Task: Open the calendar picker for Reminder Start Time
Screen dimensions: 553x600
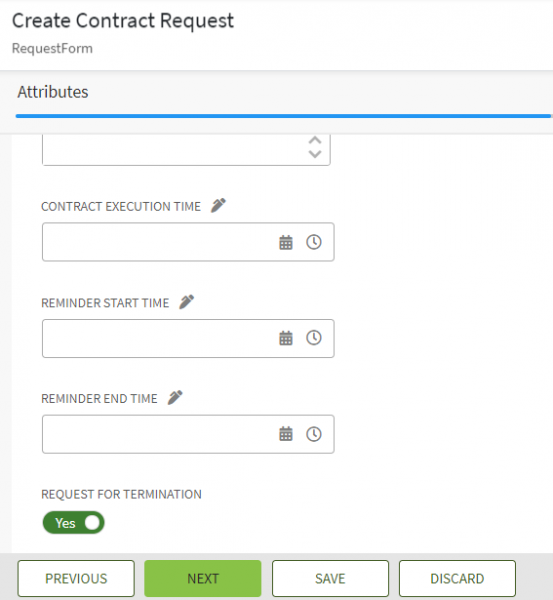Action: pyautogui.click(x=285, y=338)
